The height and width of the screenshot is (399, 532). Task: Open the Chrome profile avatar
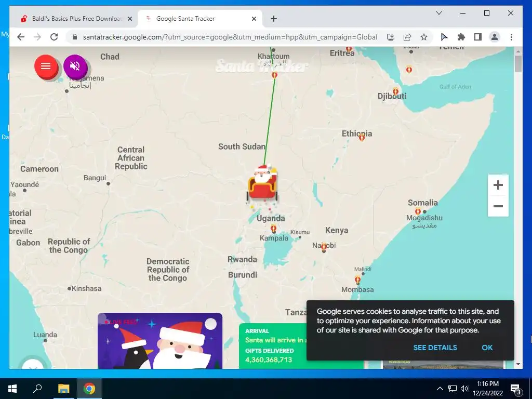pyautogui.click(x=495, y=37)
